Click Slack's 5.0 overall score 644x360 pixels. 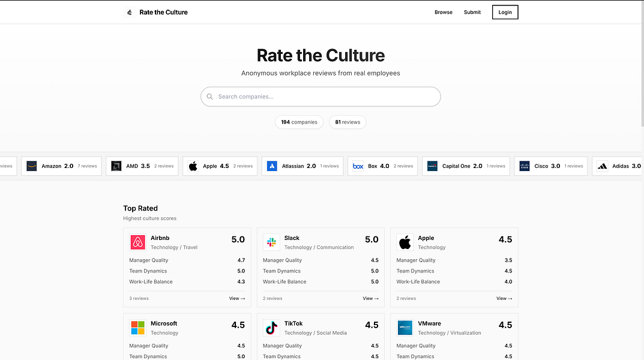point(372,239)
